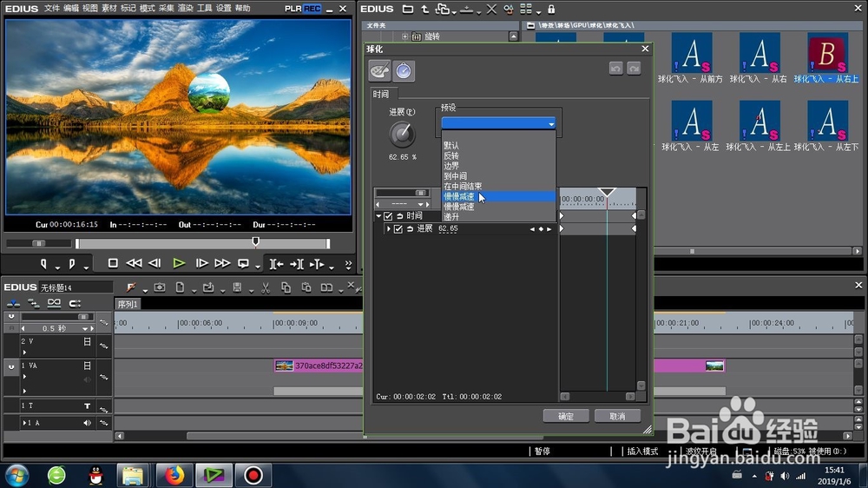Click the copy icon in timeline toolbar

(x=286, y=287)
